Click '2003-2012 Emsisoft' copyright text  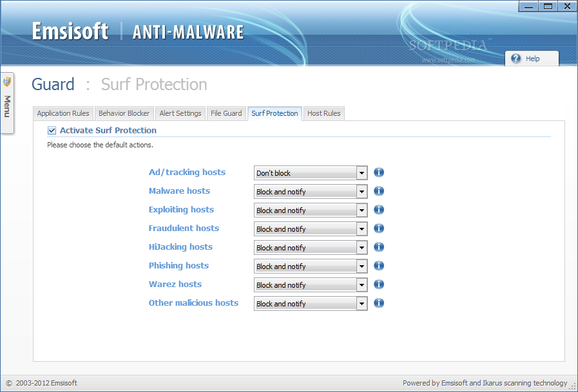tap(46, 383)
